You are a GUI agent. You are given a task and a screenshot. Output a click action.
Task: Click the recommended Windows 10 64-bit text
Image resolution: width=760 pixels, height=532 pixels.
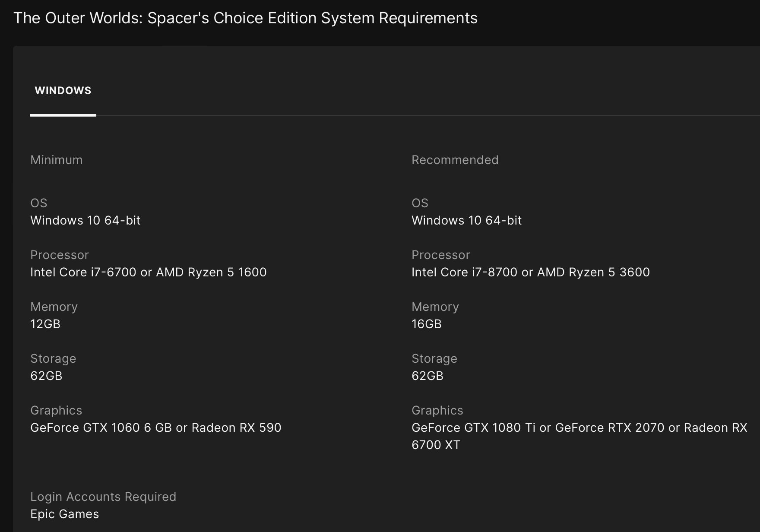click(466, 220)
